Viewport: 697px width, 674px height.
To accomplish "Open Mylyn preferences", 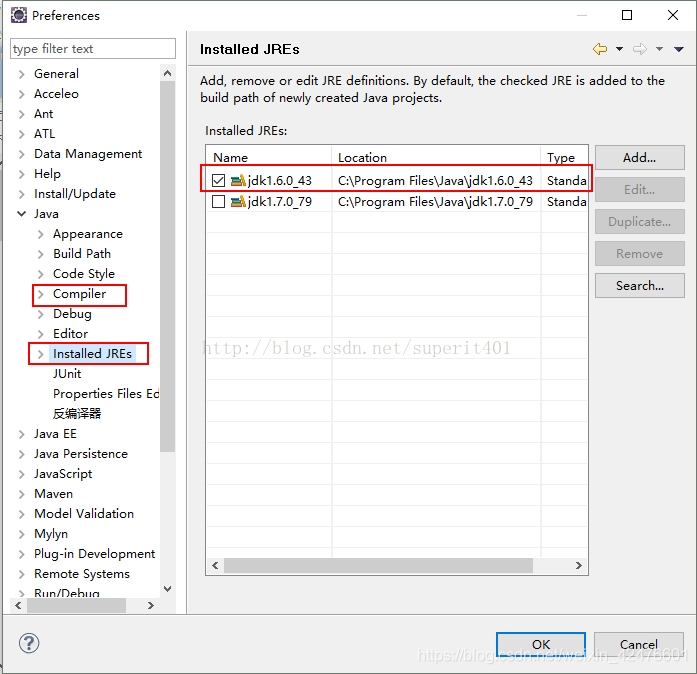I will tap(51, 534).
